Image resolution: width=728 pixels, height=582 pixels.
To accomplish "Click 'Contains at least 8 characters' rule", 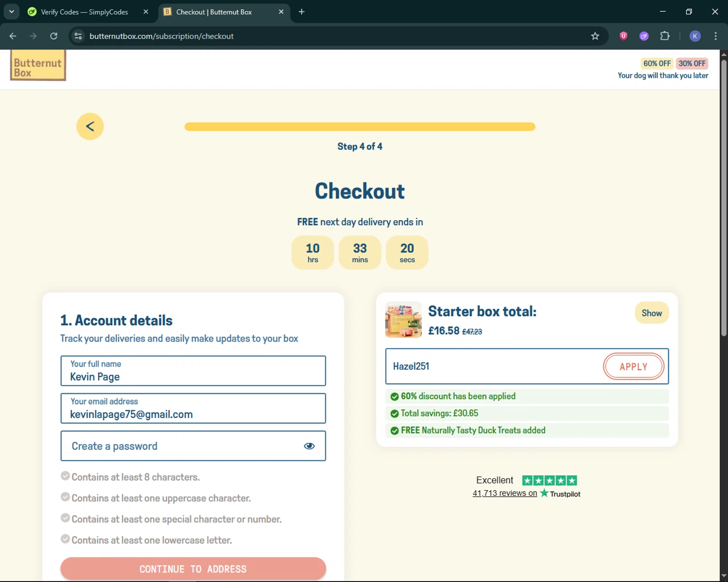I will click(x=135, y=477).
